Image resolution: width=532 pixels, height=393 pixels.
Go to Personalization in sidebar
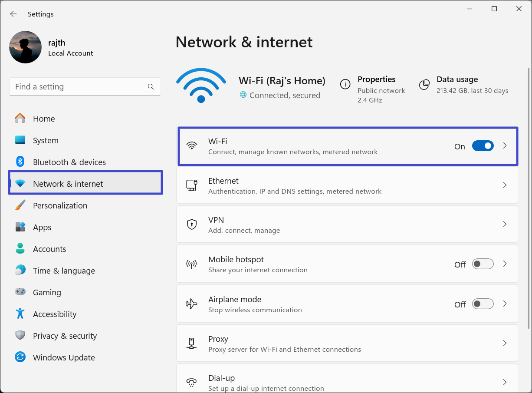[60, 205]
